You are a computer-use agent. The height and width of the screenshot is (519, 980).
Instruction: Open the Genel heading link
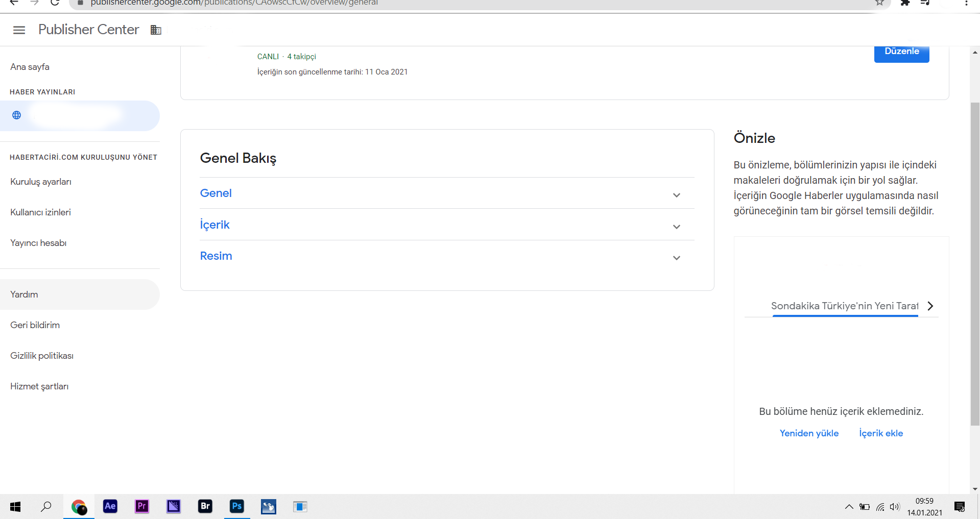point(216,193)
